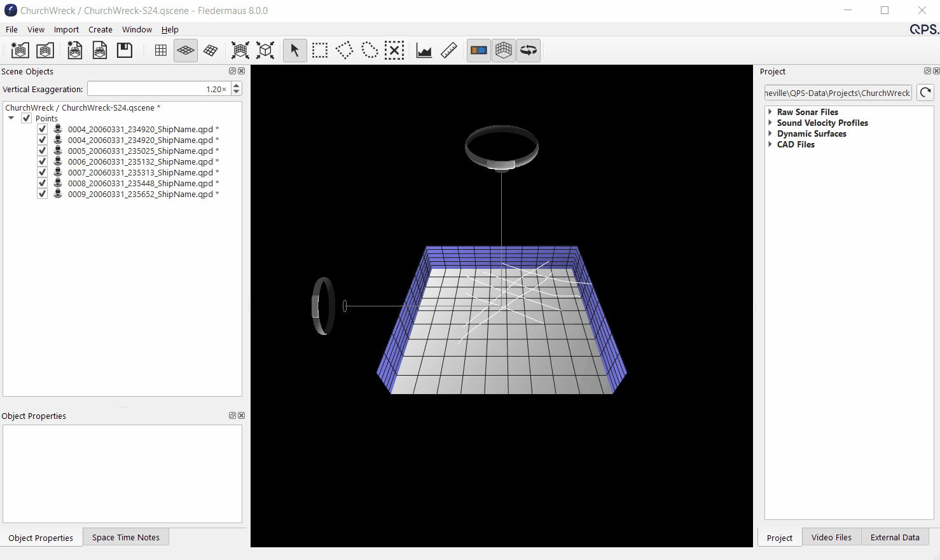
Task: Click the clear selection X icon
Action: 394,50
